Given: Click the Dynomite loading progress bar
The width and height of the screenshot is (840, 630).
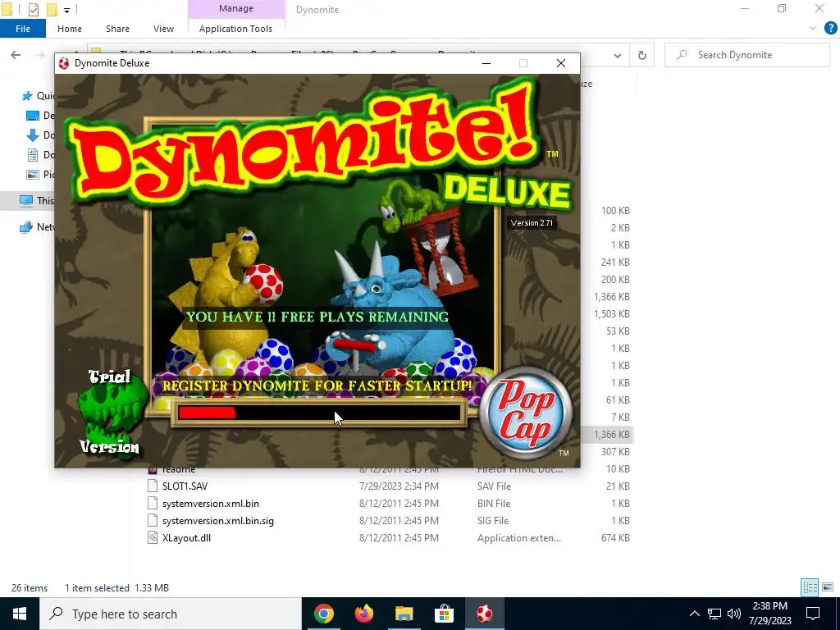Looking at the screenshot, I should pyautogui.click(x=319, y=413).
